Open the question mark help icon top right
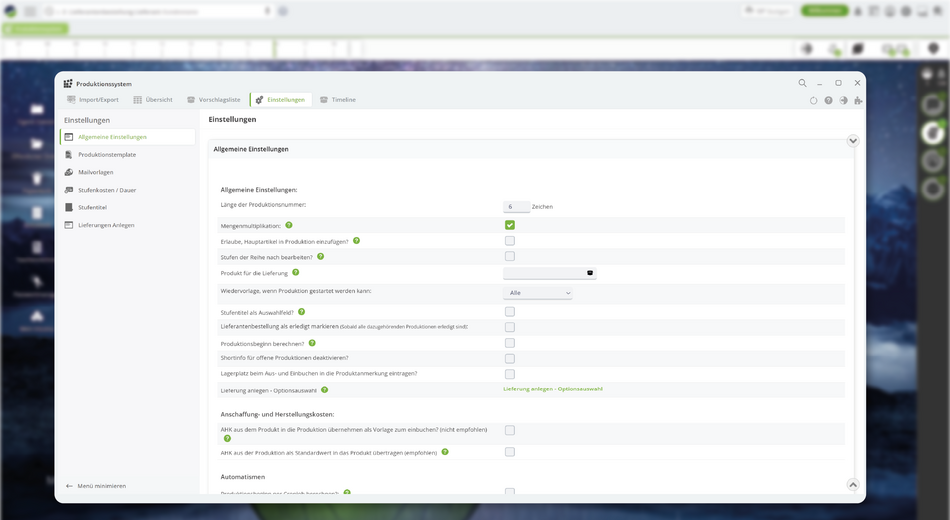This screenshot has height=520, width=950. click(828, 101)
